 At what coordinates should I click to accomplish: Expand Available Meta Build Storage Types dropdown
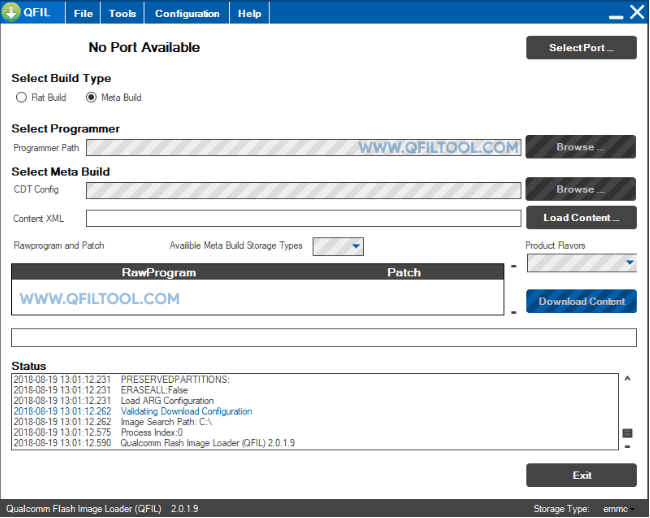pos(338,246)
